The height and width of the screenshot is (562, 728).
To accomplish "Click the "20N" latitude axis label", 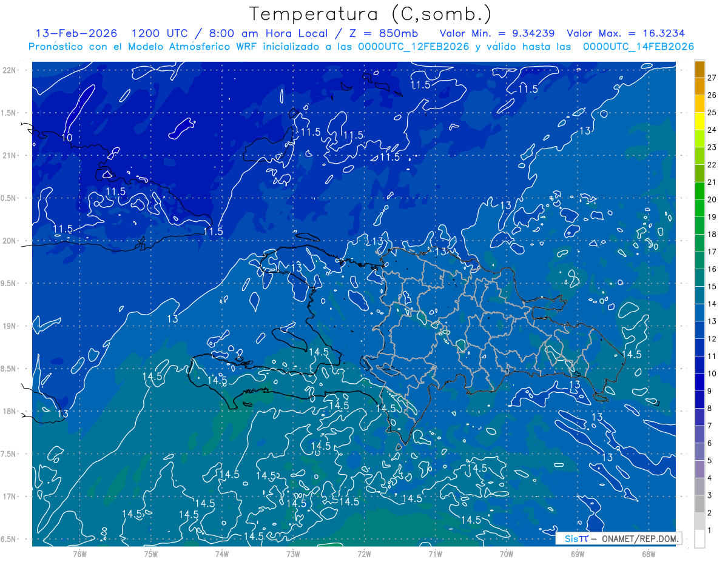I will pyautogui.click(x=10, y=241).
